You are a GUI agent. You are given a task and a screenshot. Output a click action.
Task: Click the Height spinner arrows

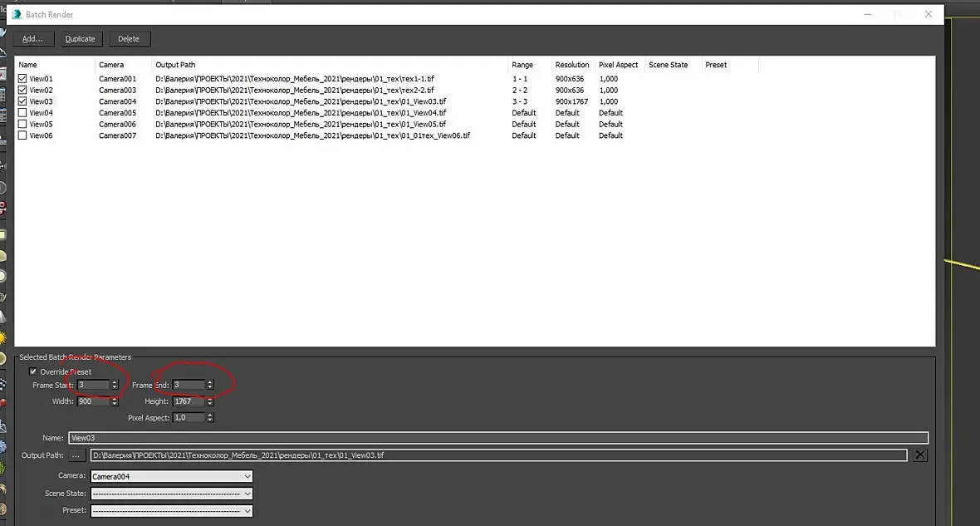click(x=210, y=401)
